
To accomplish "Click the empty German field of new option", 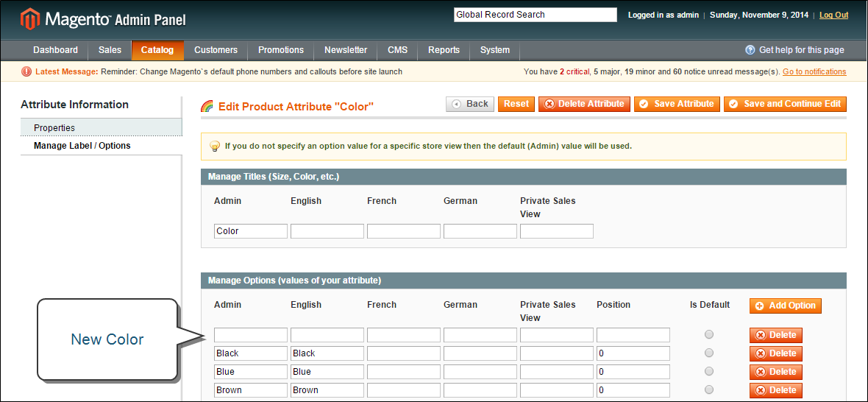I will point(480,335).
